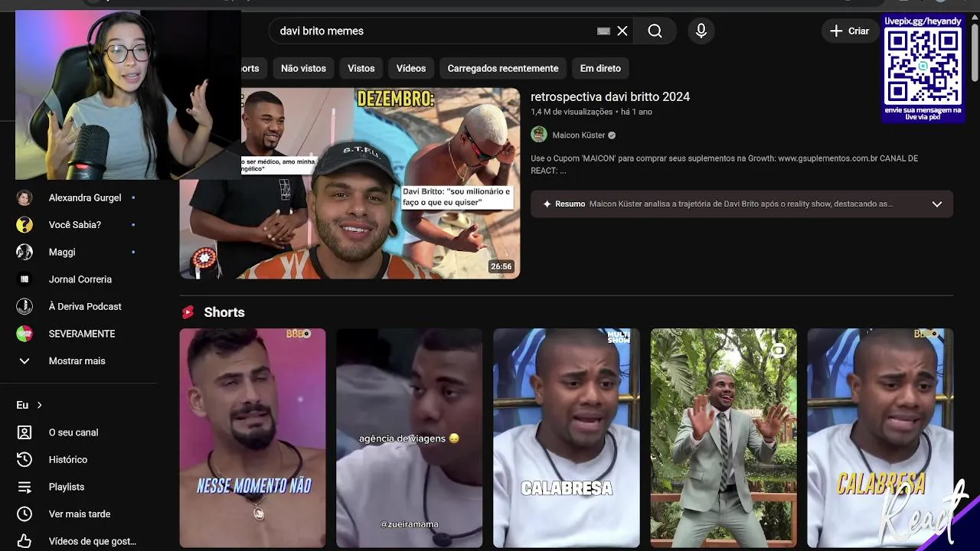Image resolution: width=980 pixels, height=551 pixels.
Task: Click the Histórico clock icon
Action: [24, 459]
